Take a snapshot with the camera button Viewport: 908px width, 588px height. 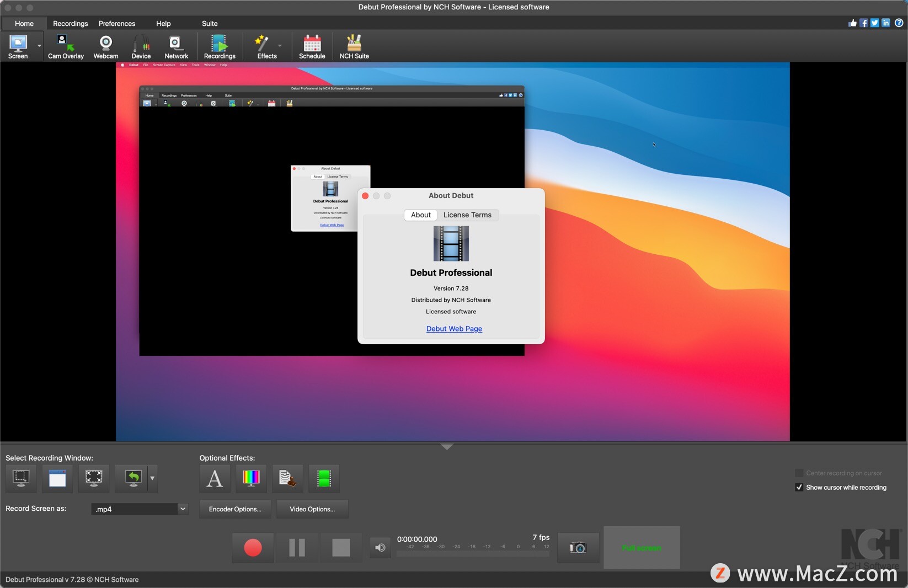click(578, 548)
